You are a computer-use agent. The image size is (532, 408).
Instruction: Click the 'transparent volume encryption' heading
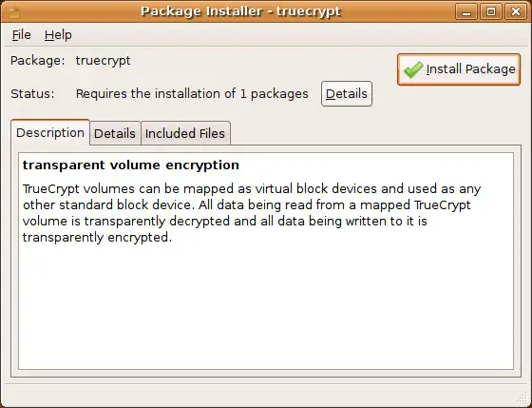[x=131, y=165]
